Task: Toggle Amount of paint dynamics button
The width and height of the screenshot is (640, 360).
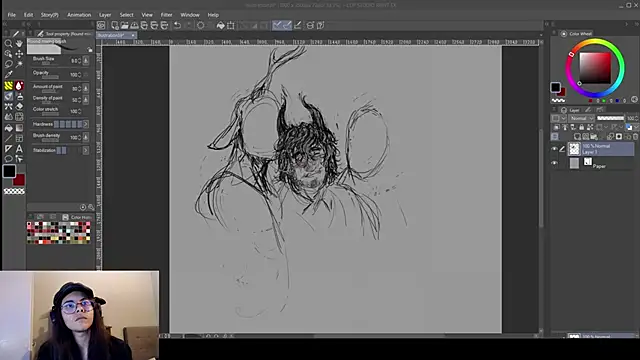Action: click(86, 88)
